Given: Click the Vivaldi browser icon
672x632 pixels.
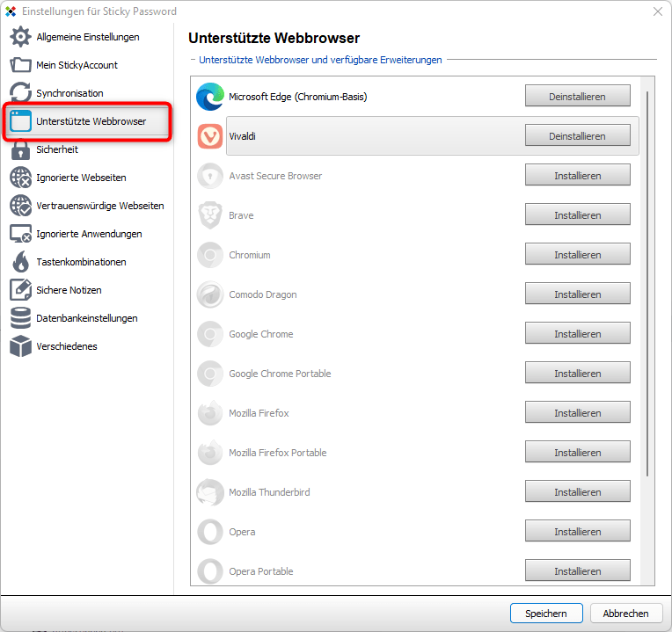Looking at the screenshot, I should (x=210, y=136).
